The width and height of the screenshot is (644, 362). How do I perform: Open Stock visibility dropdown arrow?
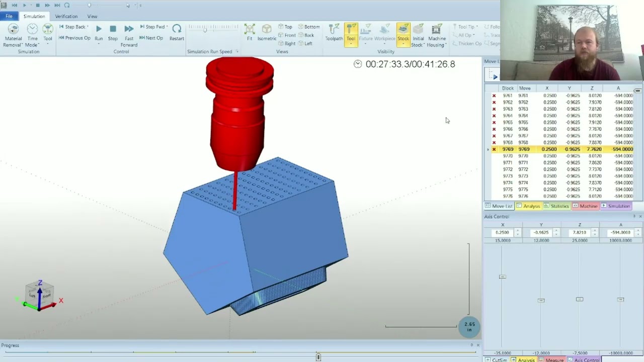point(404,44)
